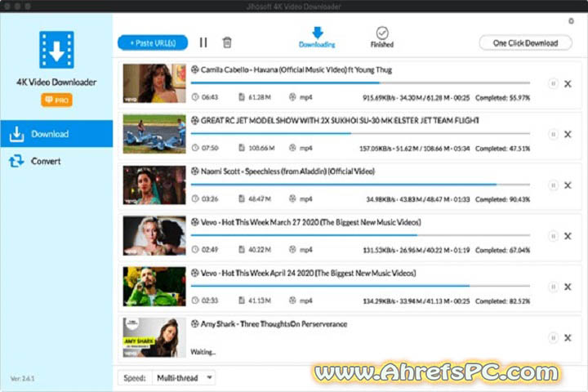Click the Naomi Scott Speechless thumbnail
The width and height of the screenshot is (588, 392).
[154, 185]
